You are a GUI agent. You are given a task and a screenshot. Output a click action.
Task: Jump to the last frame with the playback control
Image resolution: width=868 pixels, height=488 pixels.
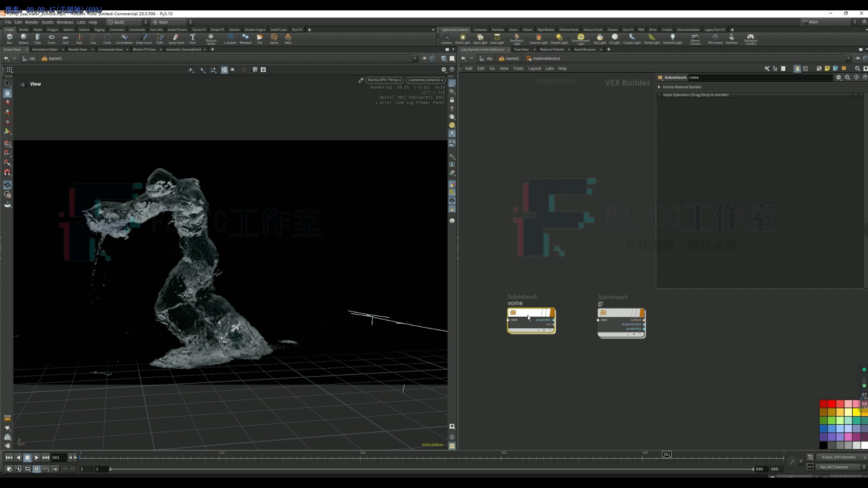coord(46,458)
